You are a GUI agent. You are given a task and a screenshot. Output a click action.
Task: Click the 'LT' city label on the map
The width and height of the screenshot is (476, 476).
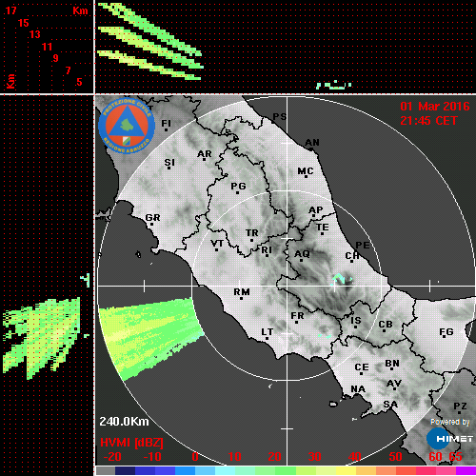(x=268, y=332)
